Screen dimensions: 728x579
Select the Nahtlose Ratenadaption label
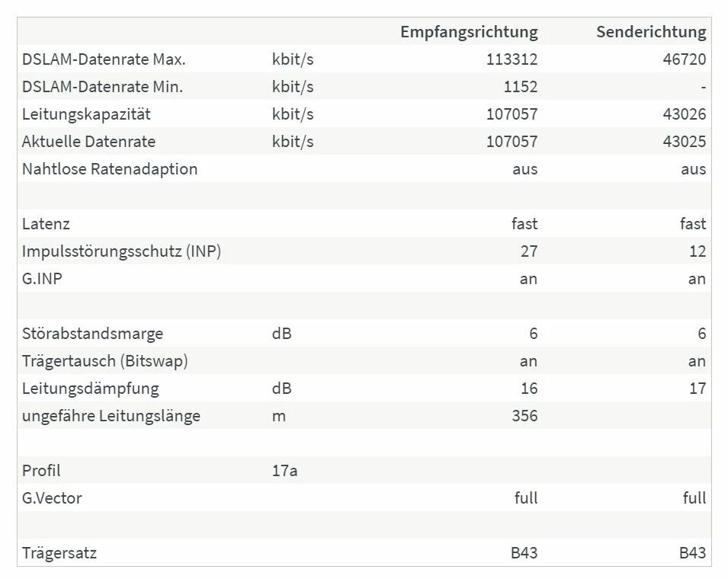click(110, 169)
